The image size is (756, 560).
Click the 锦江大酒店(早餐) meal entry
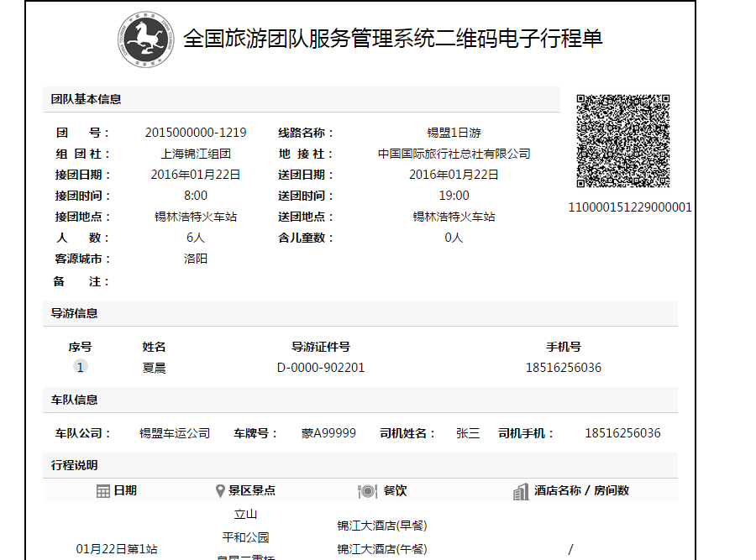(x=382, y=526)
